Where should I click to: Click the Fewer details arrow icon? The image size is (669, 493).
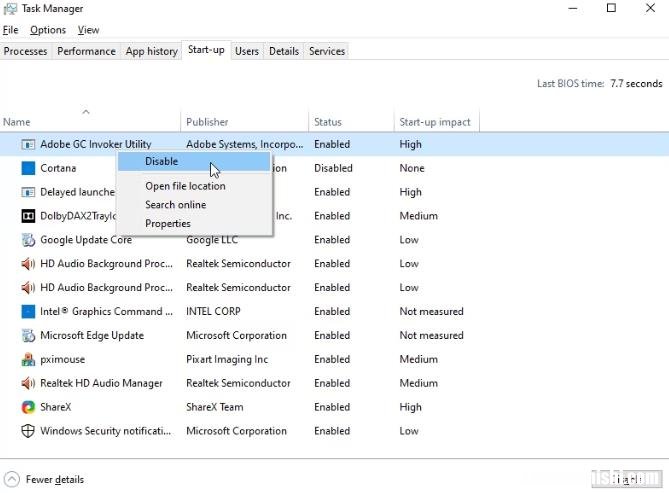[x=12, y=479]
